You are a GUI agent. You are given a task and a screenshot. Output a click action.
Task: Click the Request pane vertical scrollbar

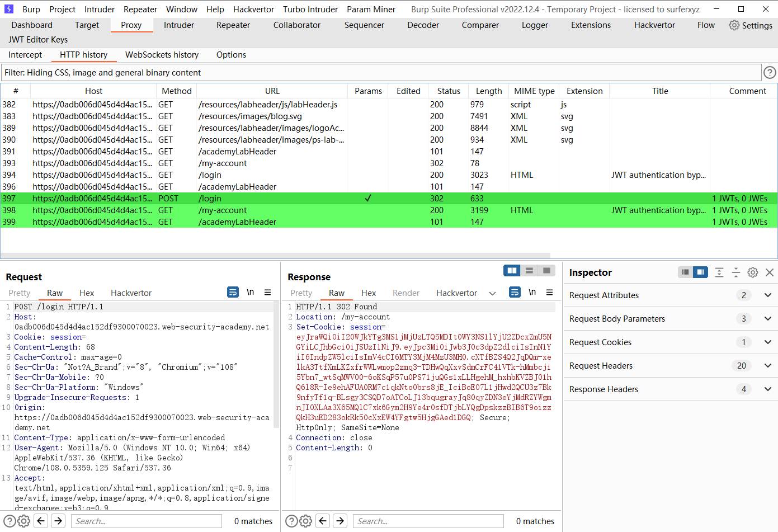coord(276,364)
